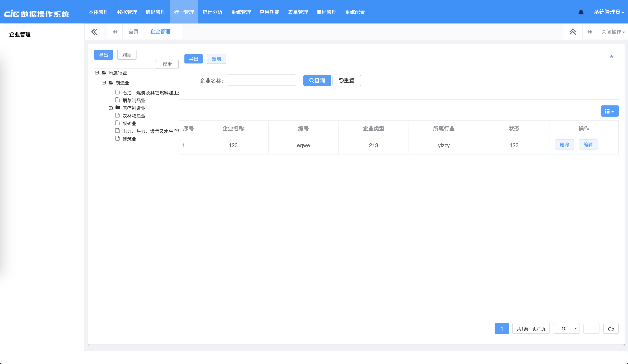Click the 查询 search button
This screenshot has width=628, height=364.
(317, 80)
